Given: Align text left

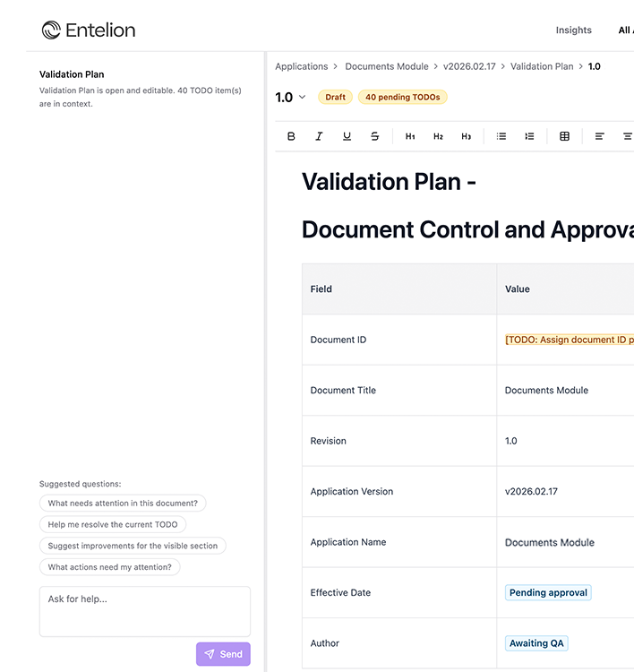Looking at the screenshot, I should tap(599, 136).
